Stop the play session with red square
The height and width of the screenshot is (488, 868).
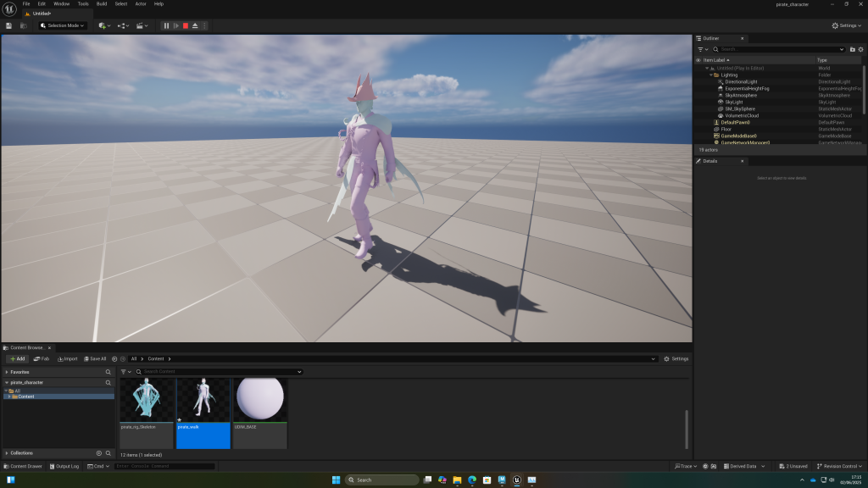186,25
